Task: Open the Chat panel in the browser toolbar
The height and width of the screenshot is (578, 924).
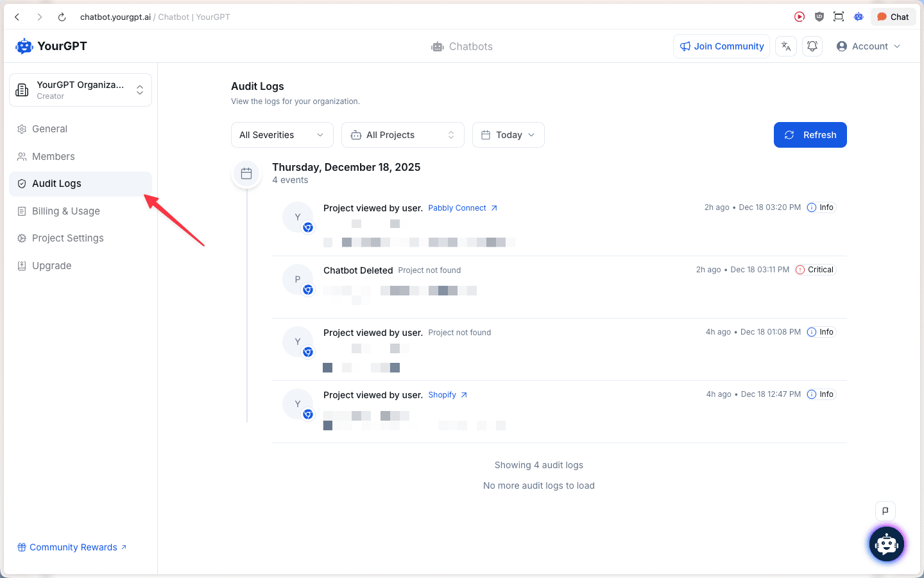Action: click(893, 17)
